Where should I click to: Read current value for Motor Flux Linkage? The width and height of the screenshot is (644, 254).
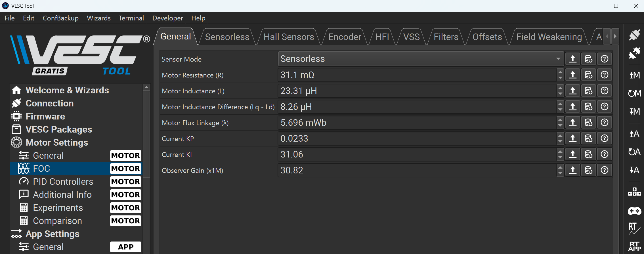click(572, 123)
